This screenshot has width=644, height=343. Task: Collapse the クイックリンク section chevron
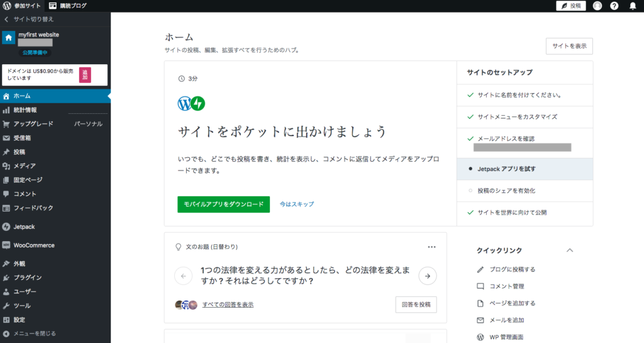point(570,250)
